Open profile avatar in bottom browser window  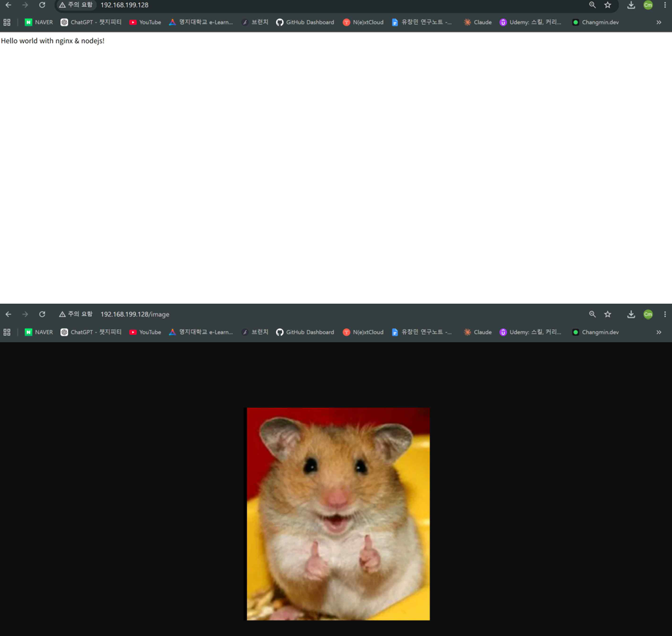[x=648, y=314]
